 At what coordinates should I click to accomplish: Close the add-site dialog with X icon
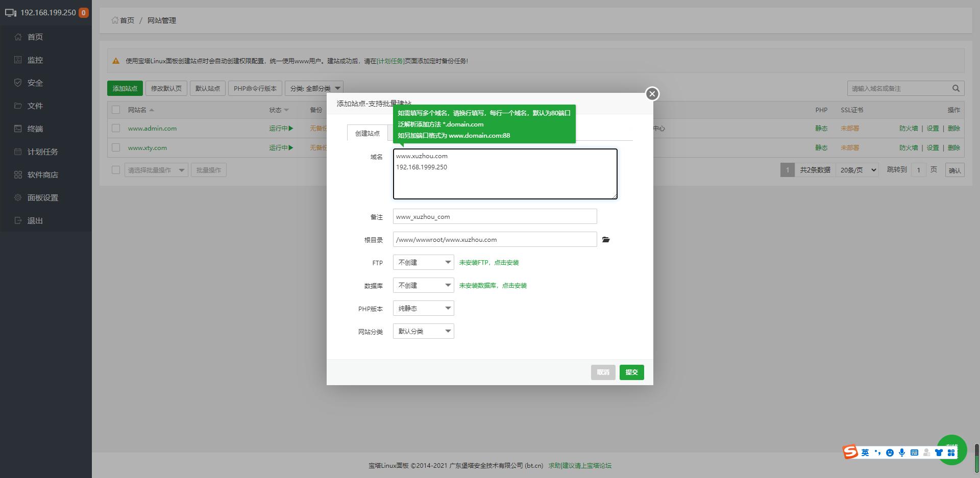[x=652, y=94]
